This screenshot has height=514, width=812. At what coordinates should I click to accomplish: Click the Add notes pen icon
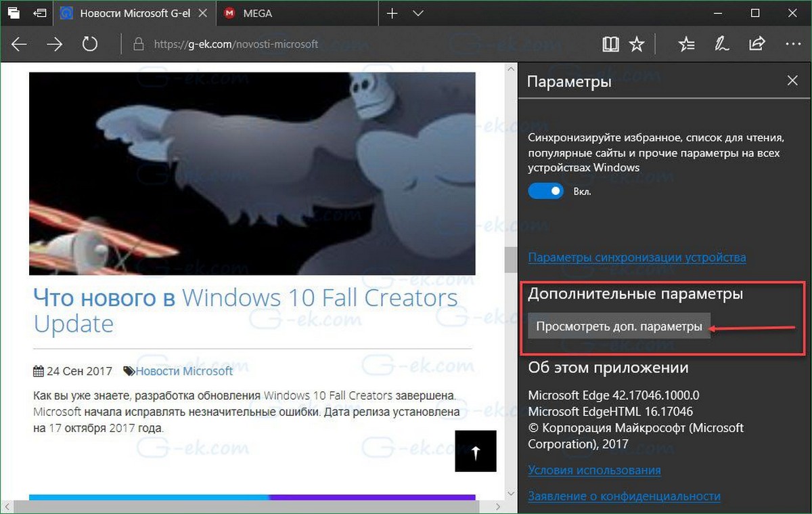(x=721, y=44)
